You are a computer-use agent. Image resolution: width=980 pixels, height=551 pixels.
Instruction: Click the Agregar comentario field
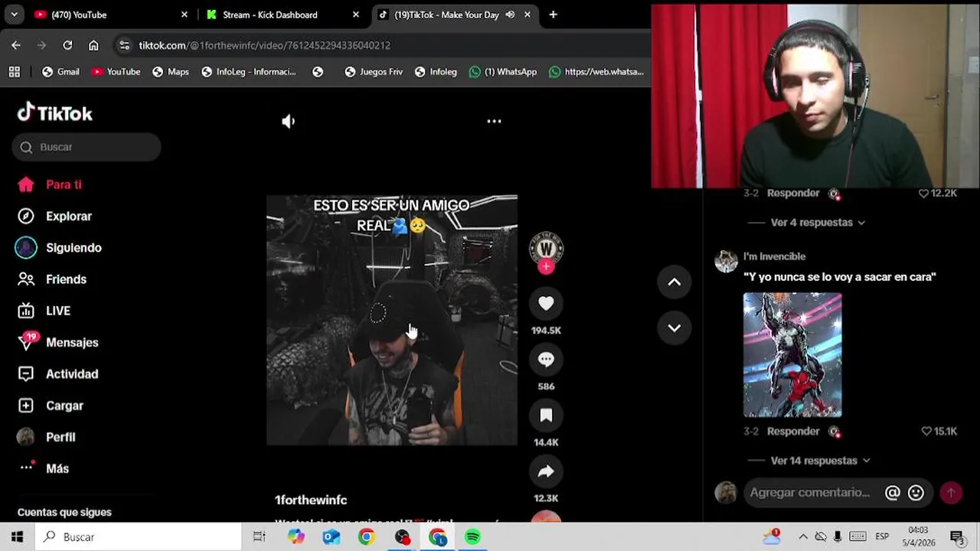(810, 493)
